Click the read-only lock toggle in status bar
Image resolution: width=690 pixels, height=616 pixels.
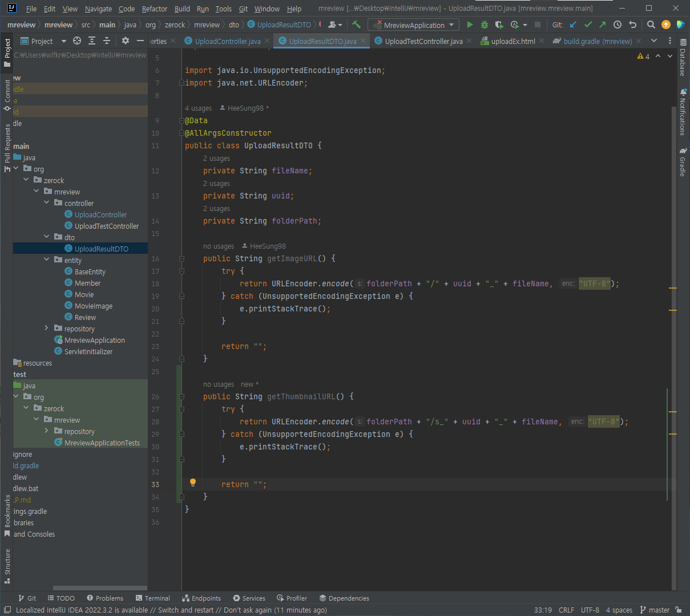point(679,610)
